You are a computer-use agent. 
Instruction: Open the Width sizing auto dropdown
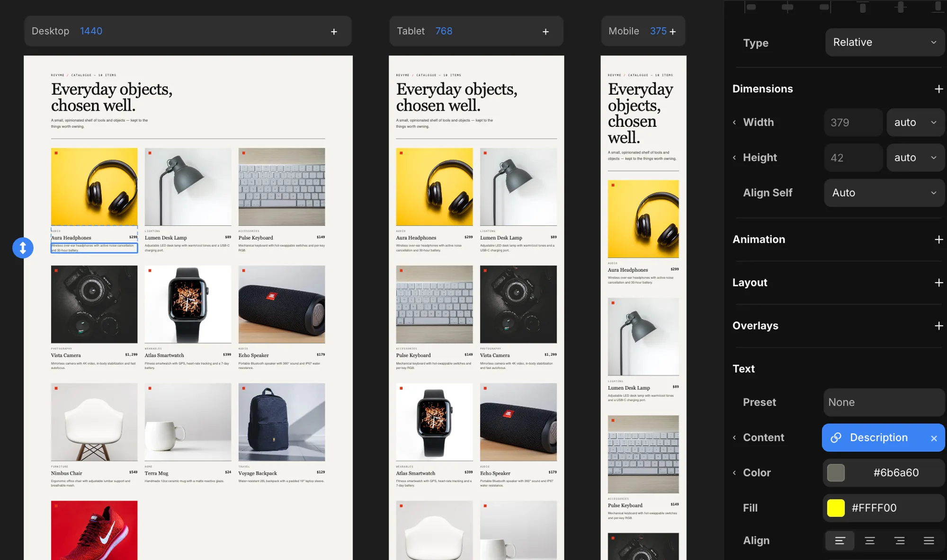(915, 122)
